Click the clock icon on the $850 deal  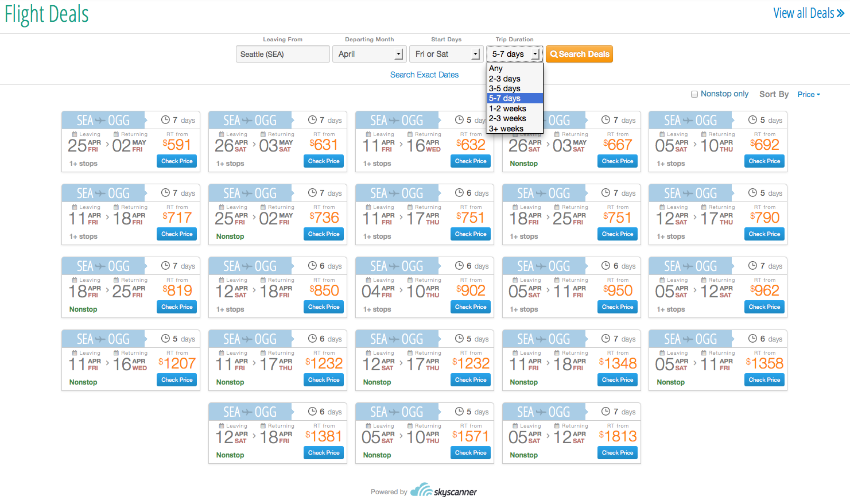[x=312, y=266]
